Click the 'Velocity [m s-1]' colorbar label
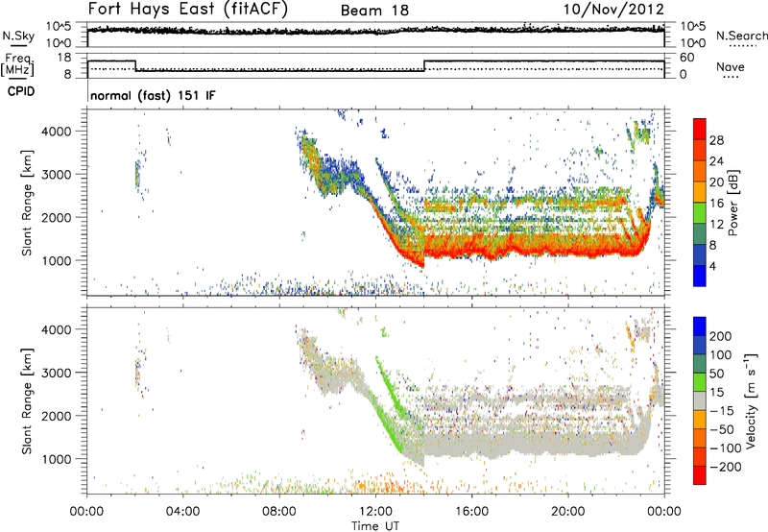 pos(751,399)
